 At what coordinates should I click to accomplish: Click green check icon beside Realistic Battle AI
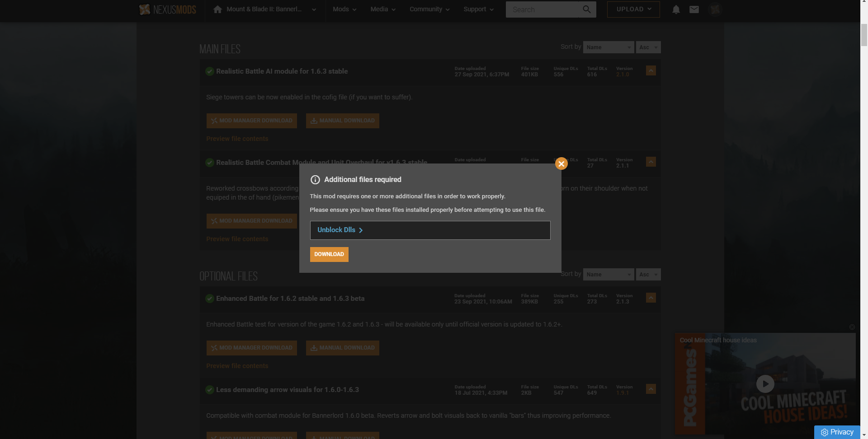click(x=210, y=71)
